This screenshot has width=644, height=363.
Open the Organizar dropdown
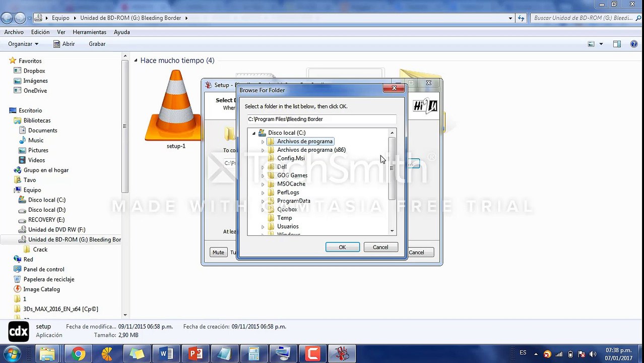coord(23,44)
